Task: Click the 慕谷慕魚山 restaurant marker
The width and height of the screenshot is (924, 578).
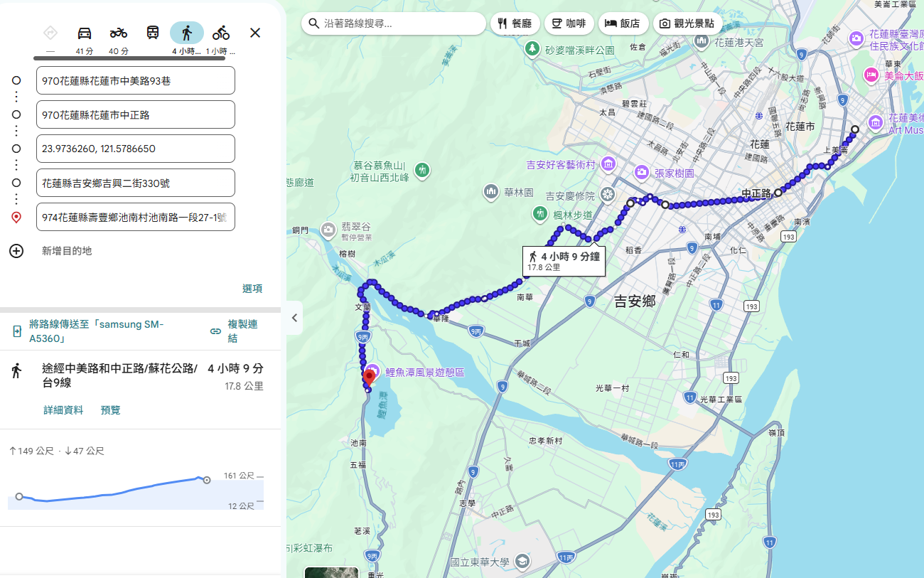Action: 423,169
